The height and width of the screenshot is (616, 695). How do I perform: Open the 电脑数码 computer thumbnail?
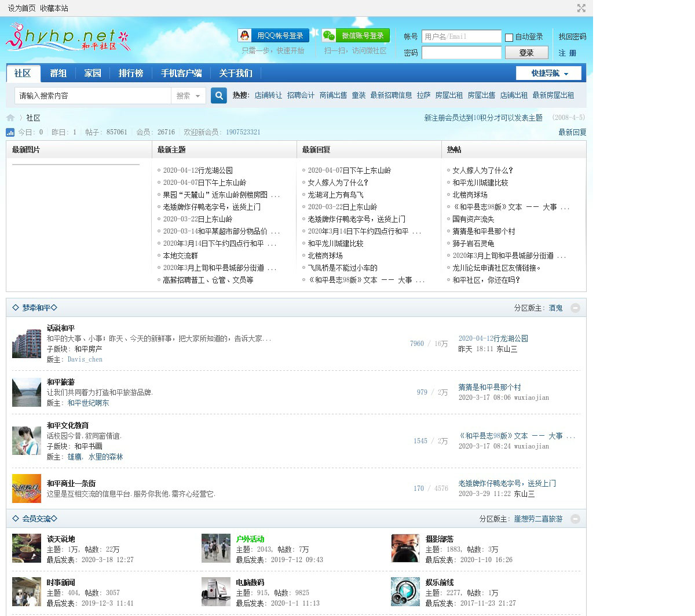click(216, 592)
